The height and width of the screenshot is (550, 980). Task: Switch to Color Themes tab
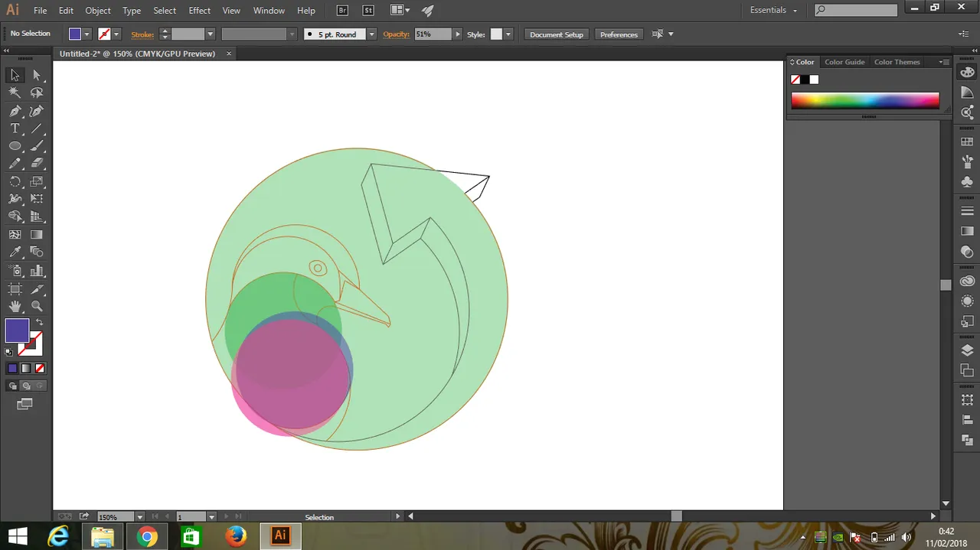coord(897,62)
